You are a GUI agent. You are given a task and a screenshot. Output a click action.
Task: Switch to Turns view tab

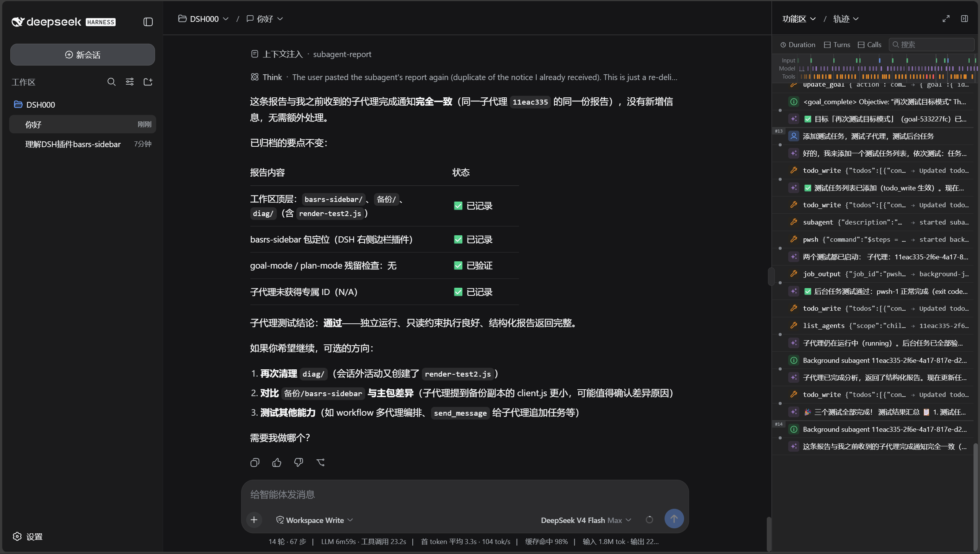click(837, 45)
